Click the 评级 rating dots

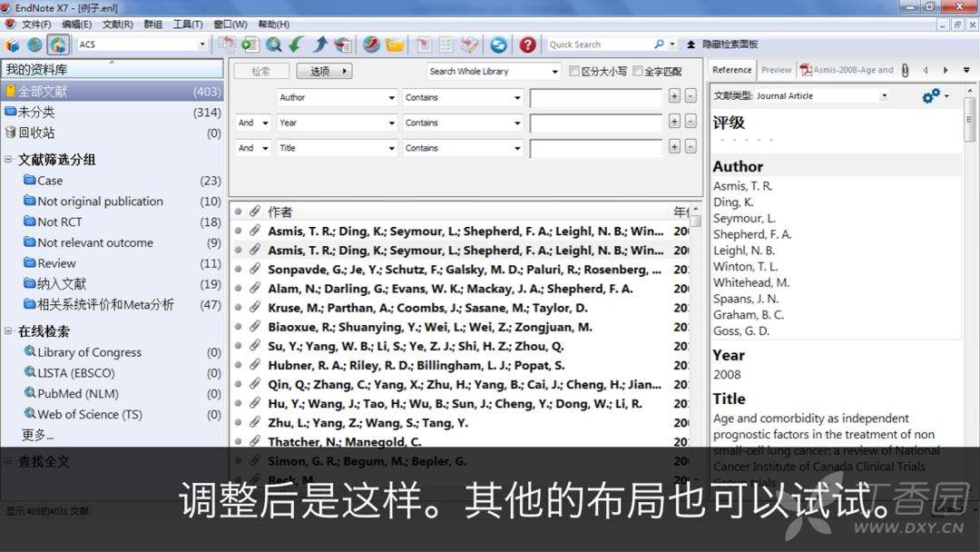coord(746,140)
